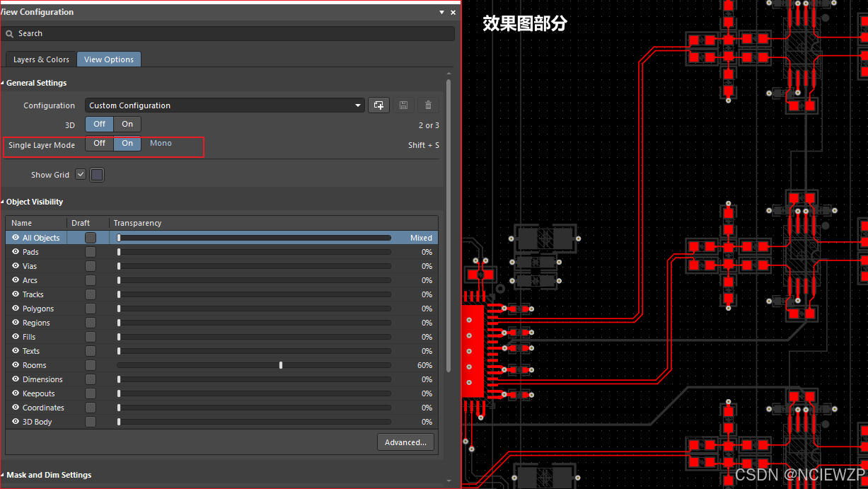Set 3D mode to Off
868x489 pixels.
coord(100,124)
